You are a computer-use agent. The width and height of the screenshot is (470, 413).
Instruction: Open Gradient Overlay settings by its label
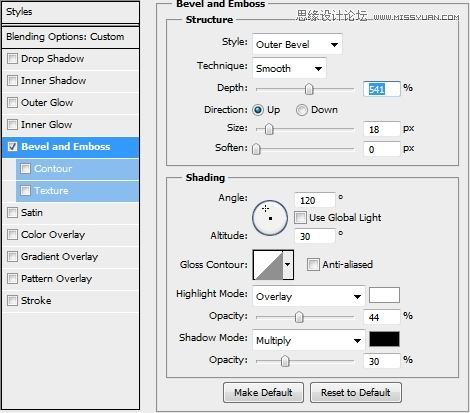tap(60, 257)
